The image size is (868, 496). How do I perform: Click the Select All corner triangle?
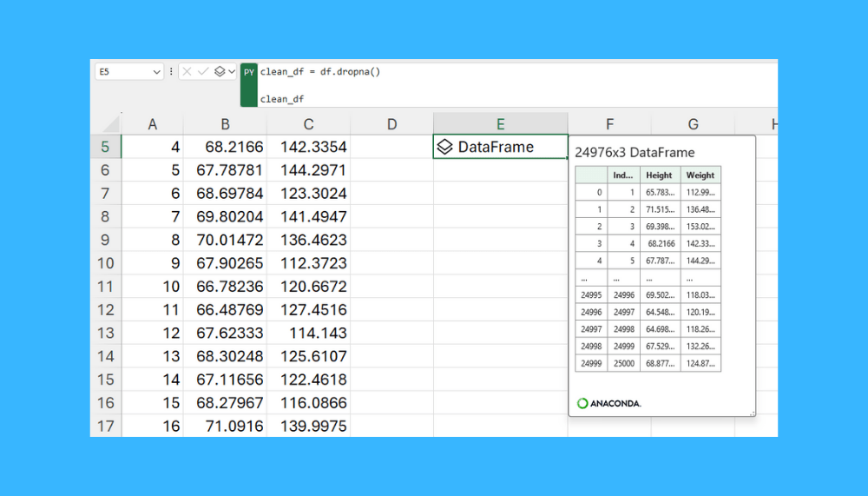pyautogui.click(x=111, y=124)
